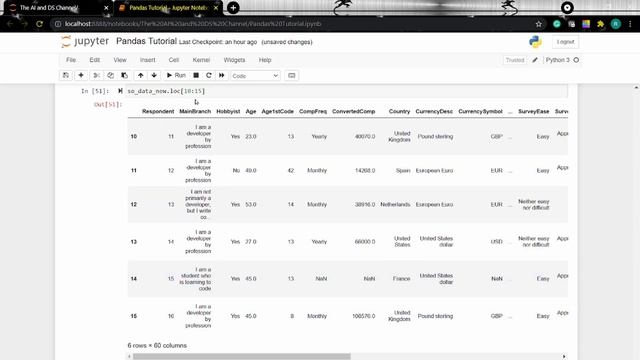Open the Widgets menu
Image resolution: width=640 pixels, height=360 pixels.
click(234, 60)
